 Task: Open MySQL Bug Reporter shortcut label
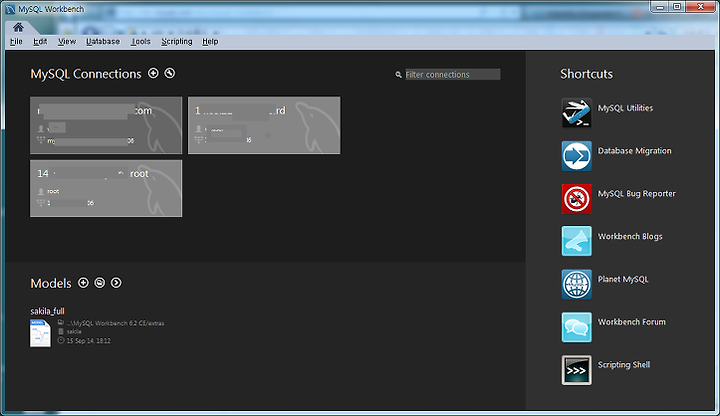tap(636, 194)
